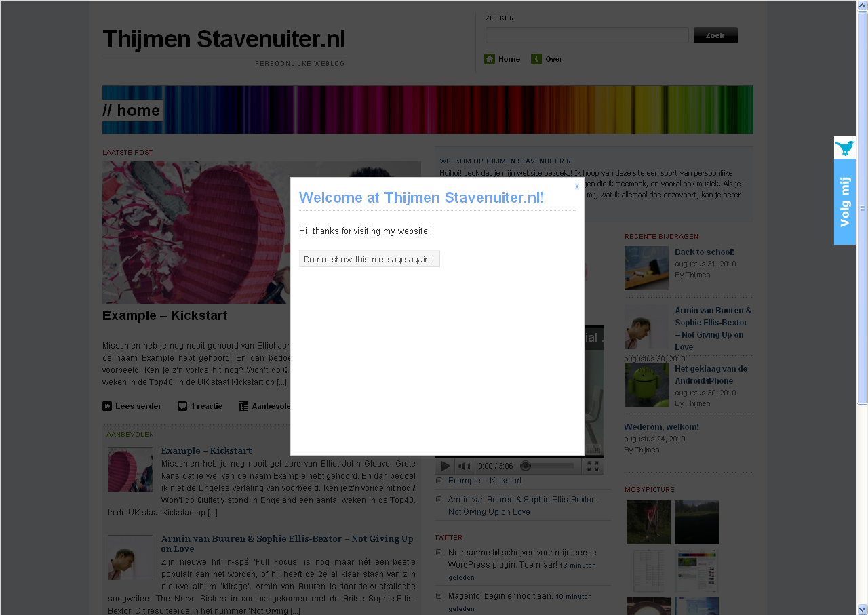
Task: Open the Armin van Buuren title in Aanbevolen
Action: (288, 544)
